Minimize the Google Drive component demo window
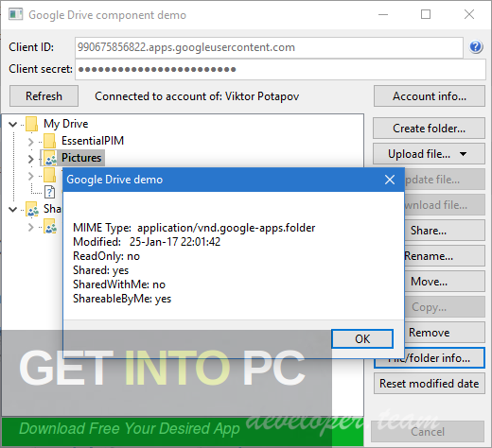Screen dimensions: 492x448 pos(383,14)
